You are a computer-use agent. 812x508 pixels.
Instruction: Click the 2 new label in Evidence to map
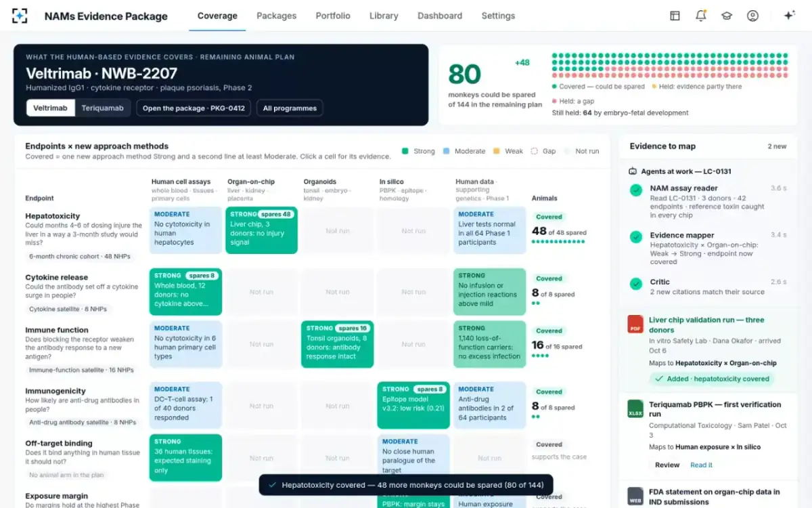(777, 146)
